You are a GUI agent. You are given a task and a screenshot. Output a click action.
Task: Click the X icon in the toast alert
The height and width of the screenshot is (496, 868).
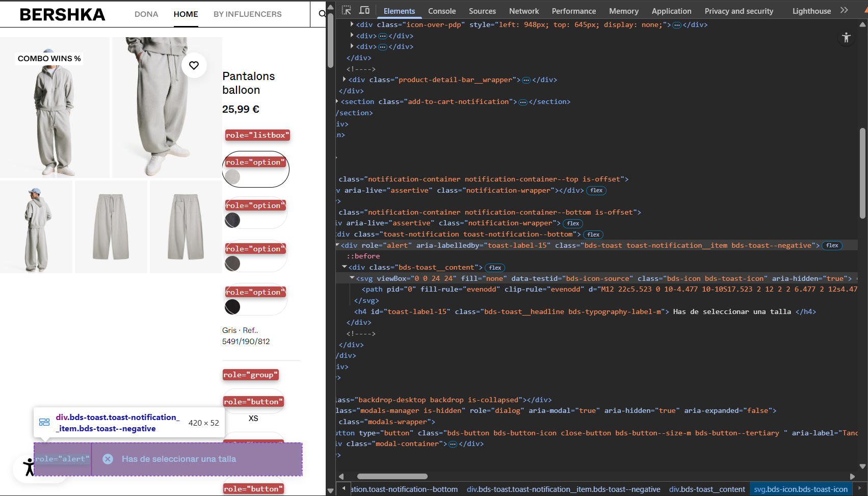click(108, 459)
